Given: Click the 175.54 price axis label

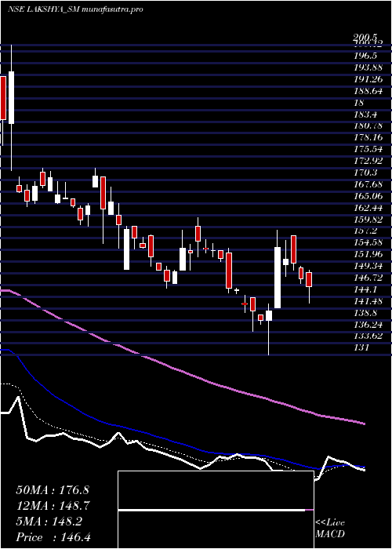Looking at the screenshot, I should 368,149.
